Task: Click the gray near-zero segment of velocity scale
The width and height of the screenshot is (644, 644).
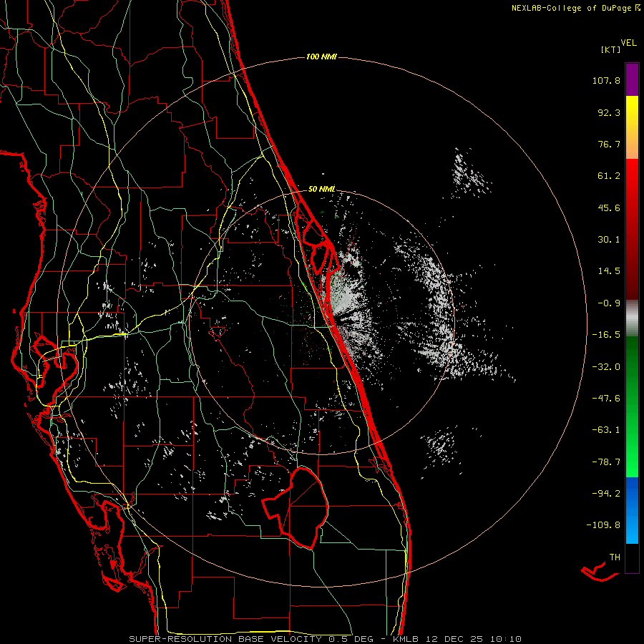Action: 632,318
